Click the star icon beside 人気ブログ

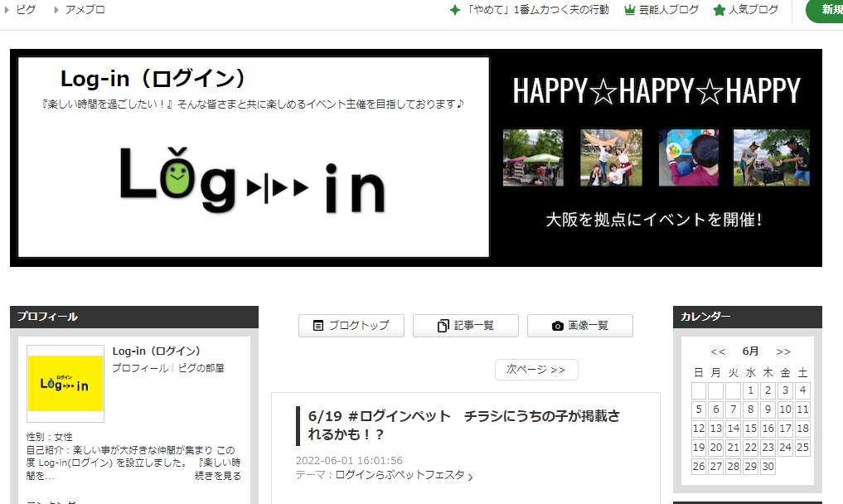pos(719,10)
